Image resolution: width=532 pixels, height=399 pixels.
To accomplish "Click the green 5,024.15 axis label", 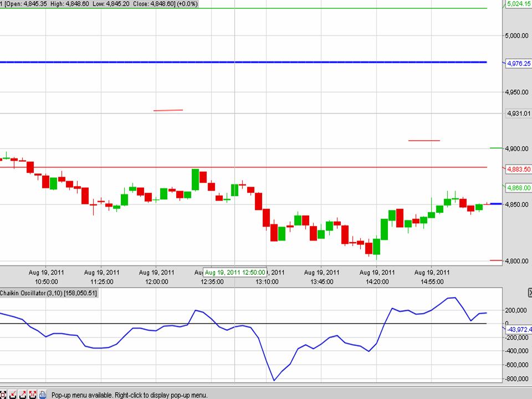I will [519, 4].
